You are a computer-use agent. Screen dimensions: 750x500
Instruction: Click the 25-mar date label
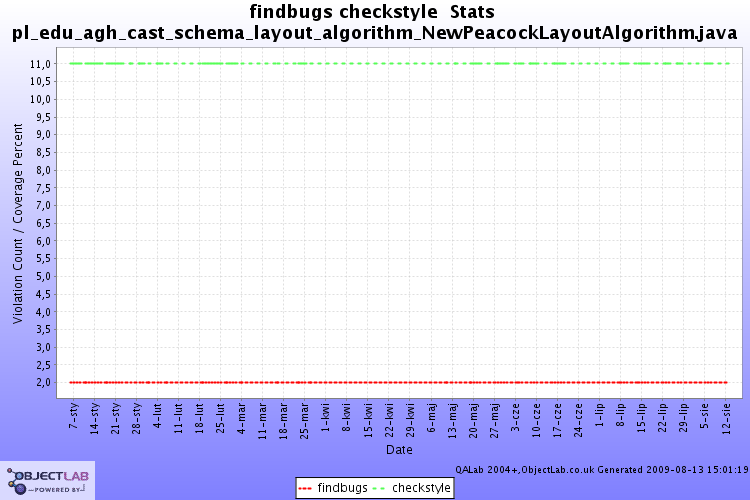click(305, 421)
